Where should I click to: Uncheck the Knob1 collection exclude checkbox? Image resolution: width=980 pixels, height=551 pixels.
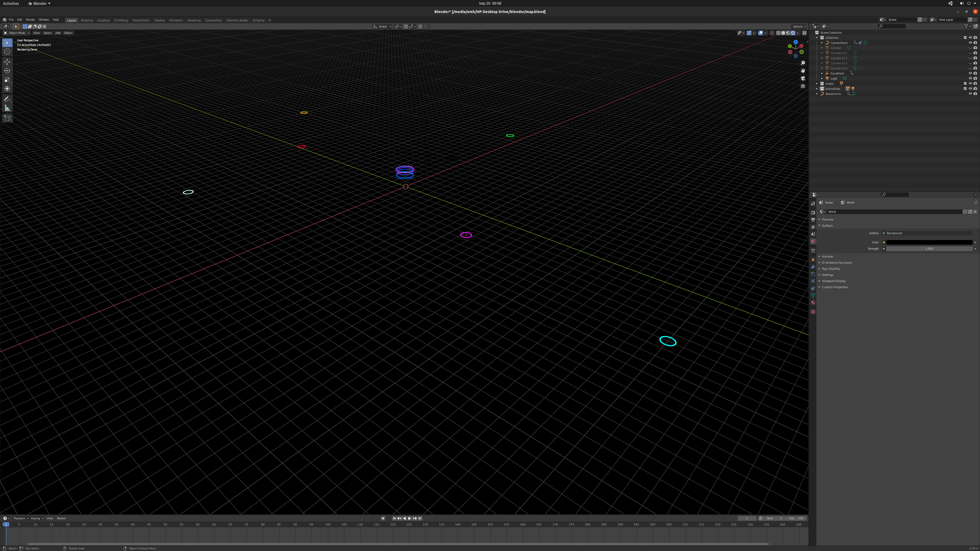965,83
